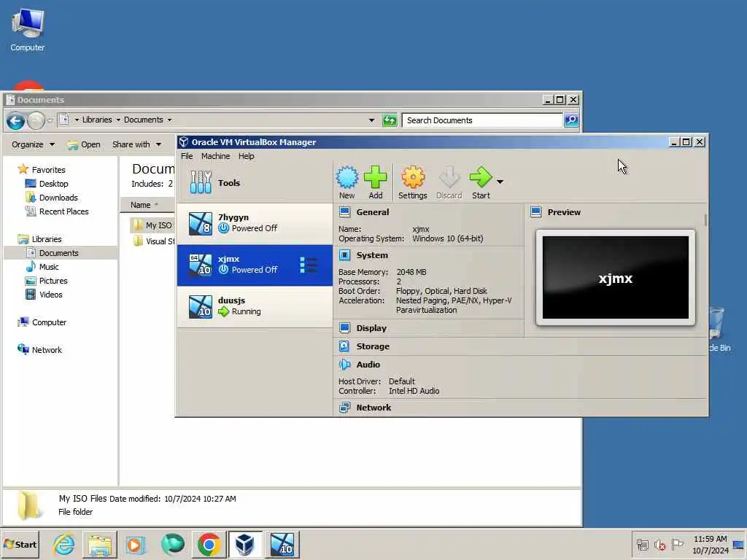Open Settings gear for selected VM
The height and width of the screenshot is (560, 747).
(413, 177)
